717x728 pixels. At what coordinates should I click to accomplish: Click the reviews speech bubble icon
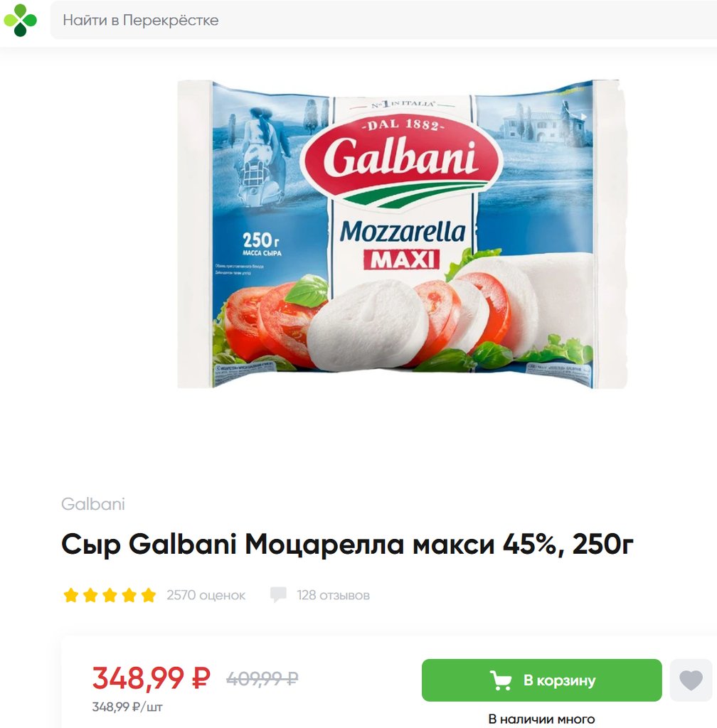tap(278, 595)
